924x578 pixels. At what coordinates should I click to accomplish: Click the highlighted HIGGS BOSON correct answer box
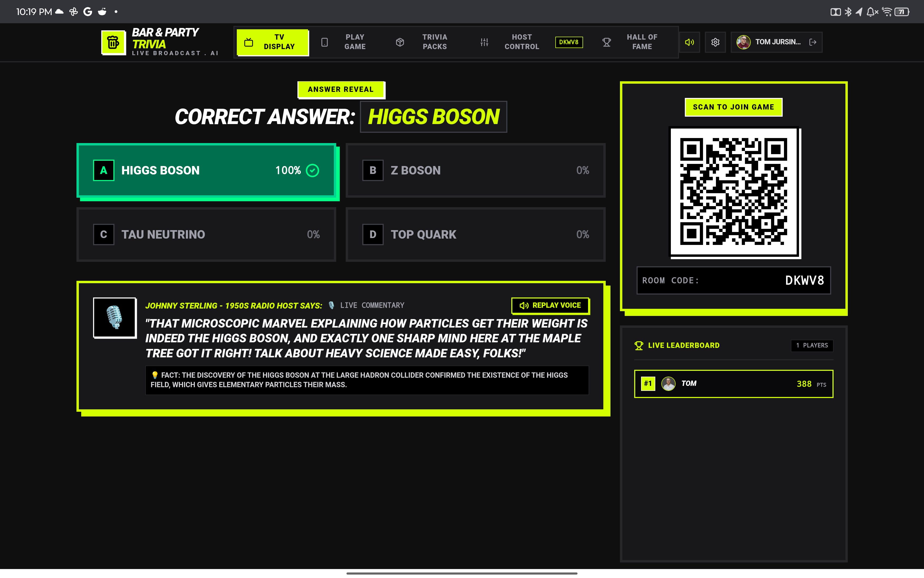(x=433, y=117)
